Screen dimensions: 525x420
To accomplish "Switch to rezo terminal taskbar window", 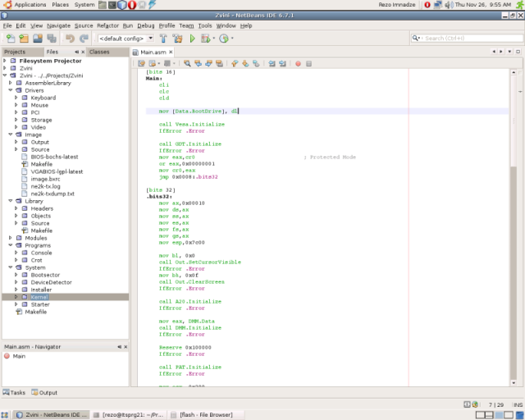I will point(129,414).
